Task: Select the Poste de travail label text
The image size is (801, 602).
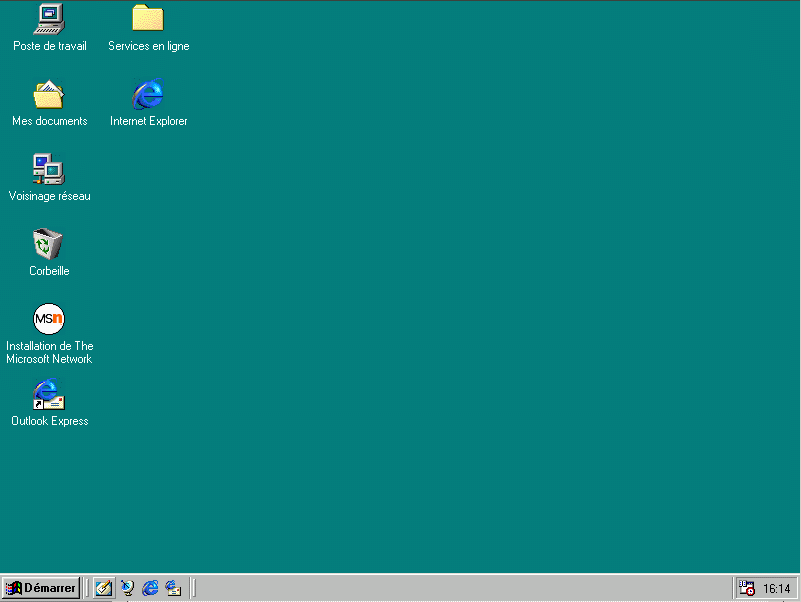Action: point(49,45)
